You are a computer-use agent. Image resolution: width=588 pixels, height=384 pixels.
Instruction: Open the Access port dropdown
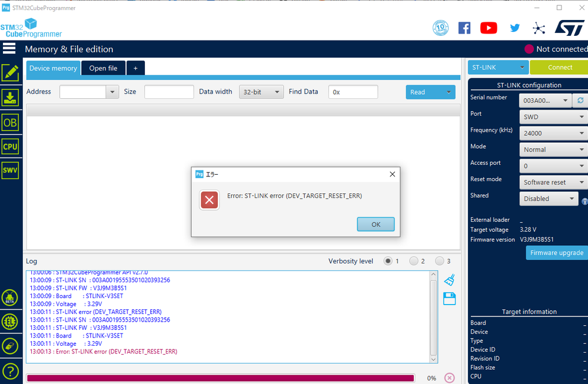(x=553, y=166)
